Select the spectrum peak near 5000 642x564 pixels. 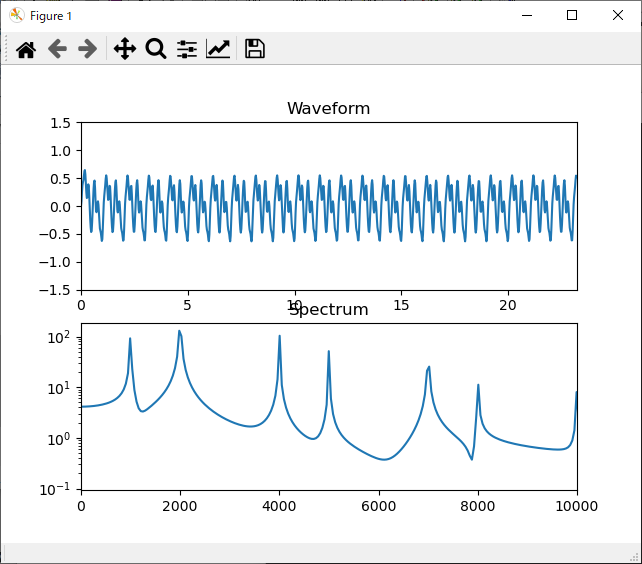coord(328,352)
